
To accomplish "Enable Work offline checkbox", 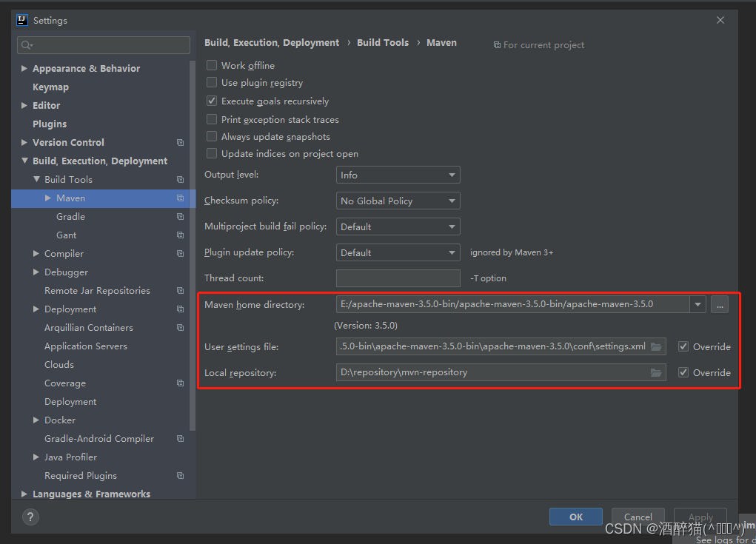I will click(x=212, y=65).
